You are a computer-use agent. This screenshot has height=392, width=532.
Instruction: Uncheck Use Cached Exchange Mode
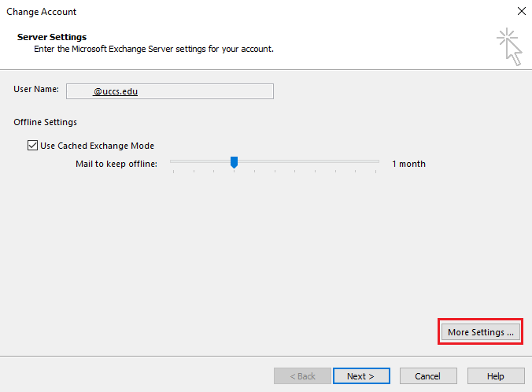pos(32,146)
